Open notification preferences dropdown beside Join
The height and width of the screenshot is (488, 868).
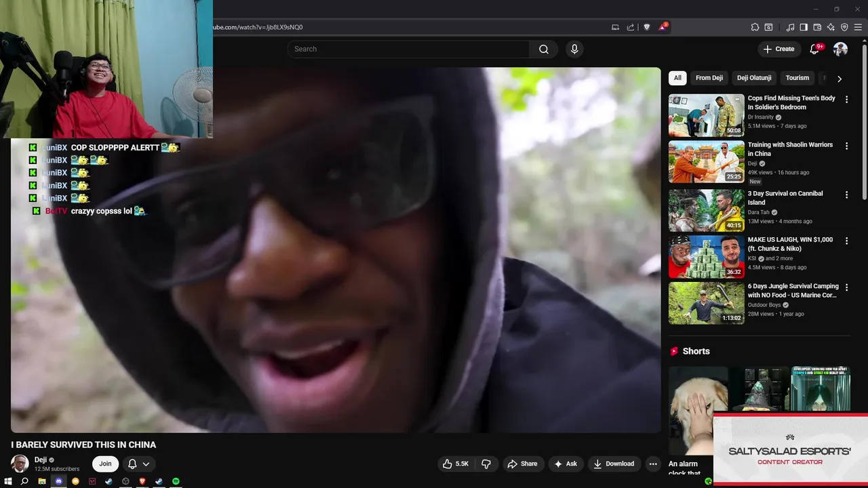(138, 464)
